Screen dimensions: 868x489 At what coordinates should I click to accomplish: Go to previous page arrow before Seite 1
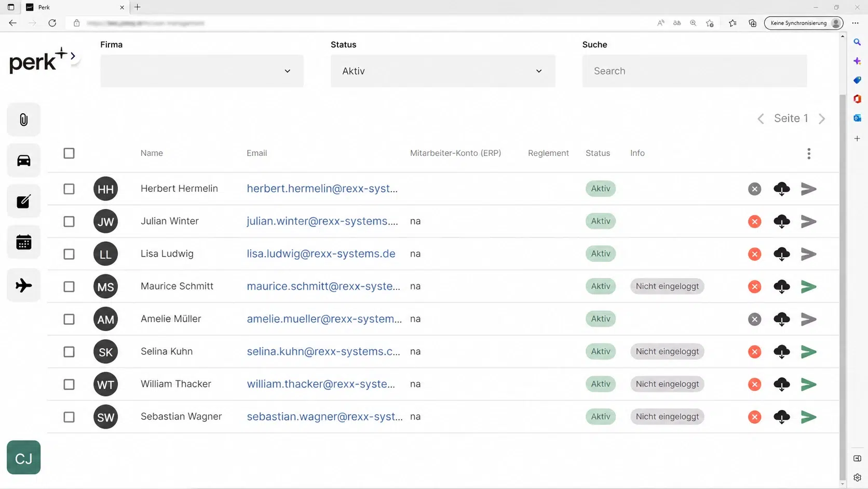point(761,118)
